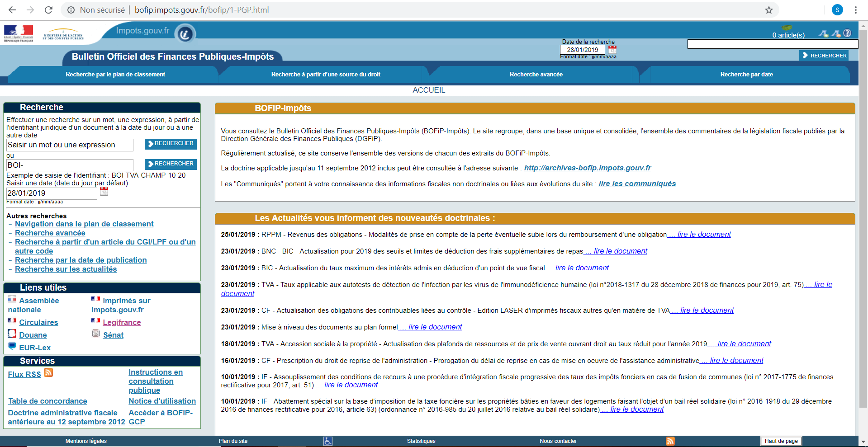Focus the 'Saisir un mot ou une expression' field
The image size is (868, 447).
click(70, 145)
